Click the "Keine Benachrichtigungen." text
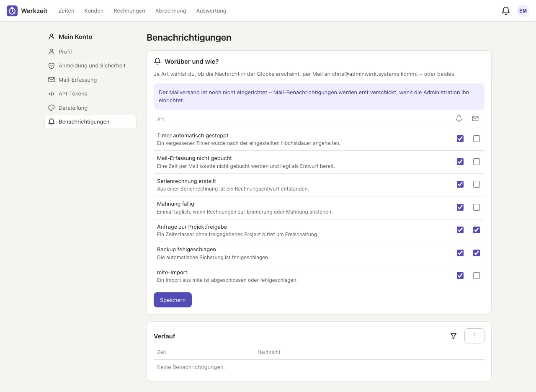Screen dimensions: 536x392 point(191,367)
